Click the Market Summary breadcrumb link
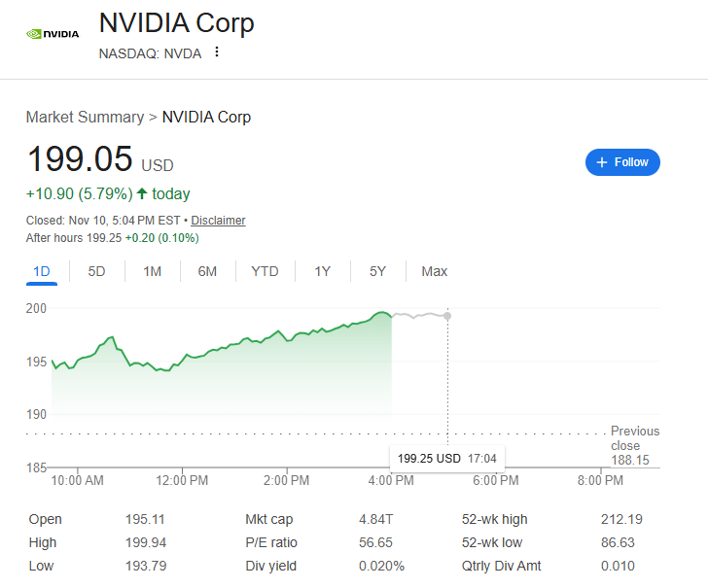The width and height of the screenshot is (708, 588). tap(85, 117)
